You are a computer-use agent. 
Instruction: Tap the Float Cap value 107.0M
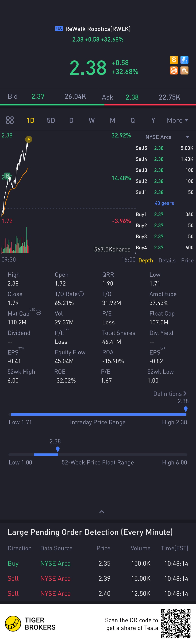coord(159,322)
